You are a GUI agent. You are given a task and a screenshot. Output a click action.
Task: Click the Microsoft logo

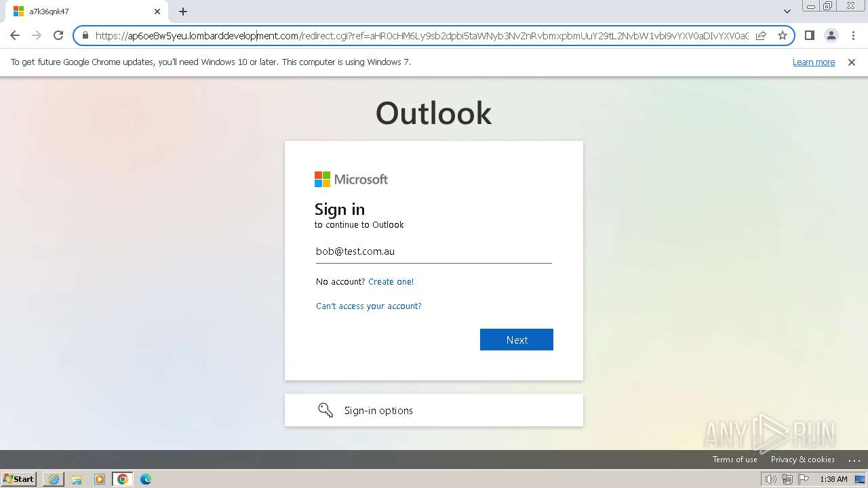tap(351, 179)
